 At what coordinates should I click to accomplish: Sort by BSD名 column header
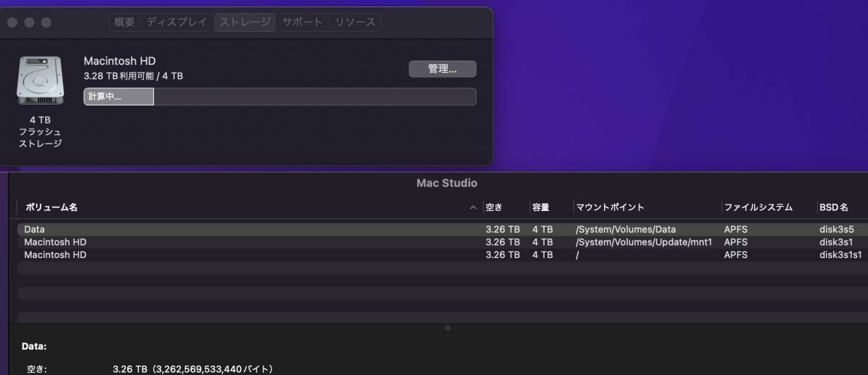[833, 207]
